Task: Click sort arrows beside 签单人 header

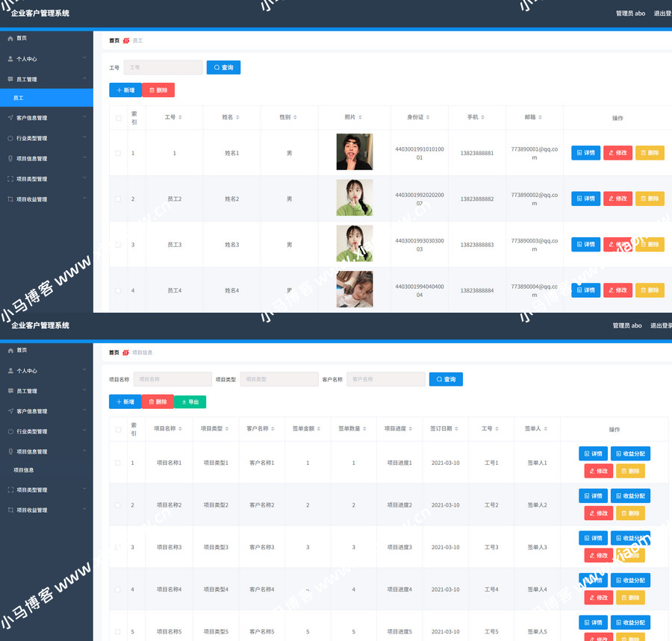Action: (546, 429)
